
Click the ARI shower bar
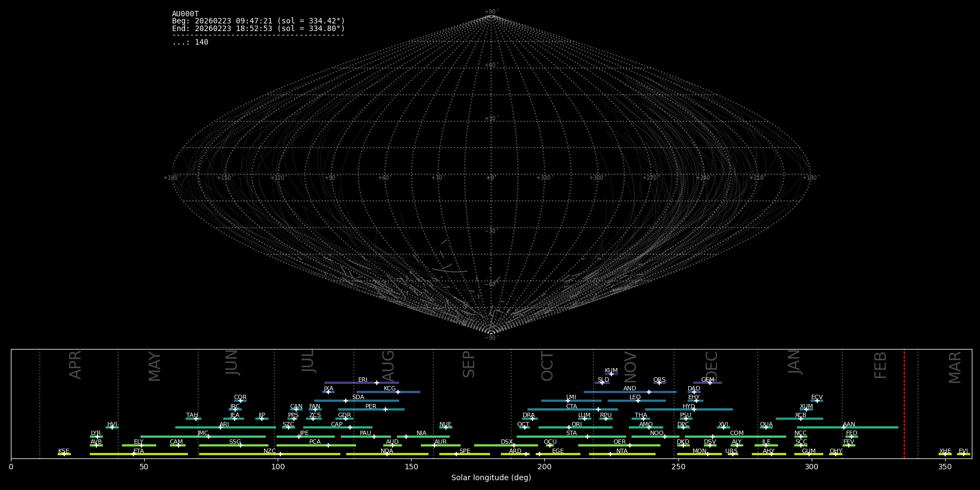pyautogui.click(x=225, y=427)
